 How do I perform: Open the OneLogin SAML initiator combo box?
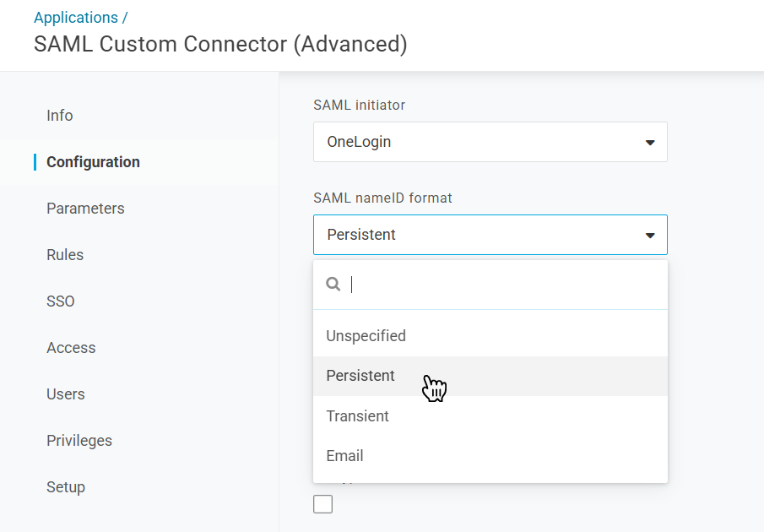[490, 142]
